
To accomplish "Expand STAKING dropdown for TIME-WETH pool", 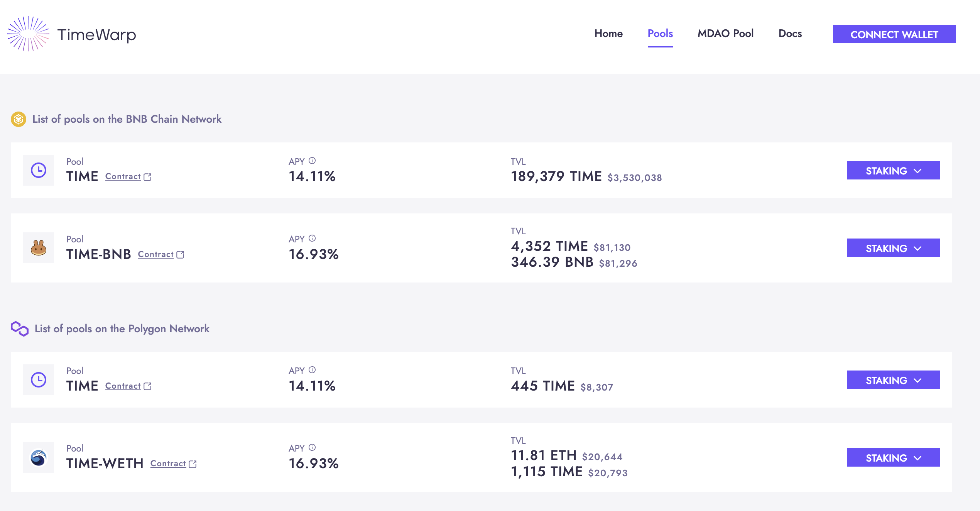I will coord(893,457).
